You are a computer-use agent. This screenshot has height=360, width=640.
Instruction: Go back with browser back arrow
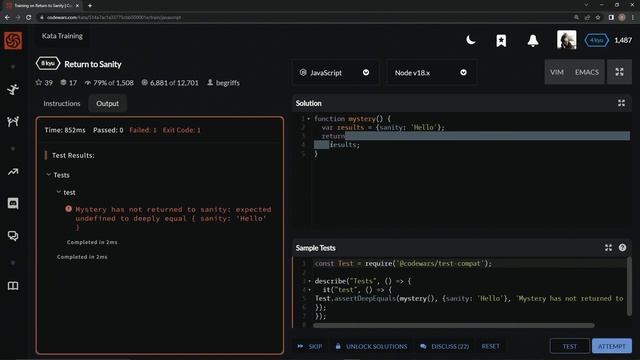[x=7, y=18]
